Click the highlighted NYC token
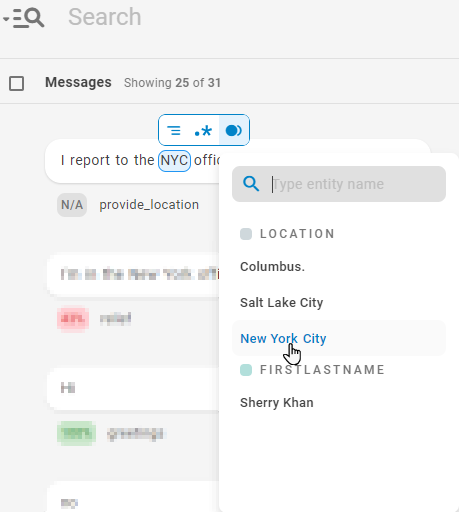Screen dimensions: 459x512 point(174,161)
